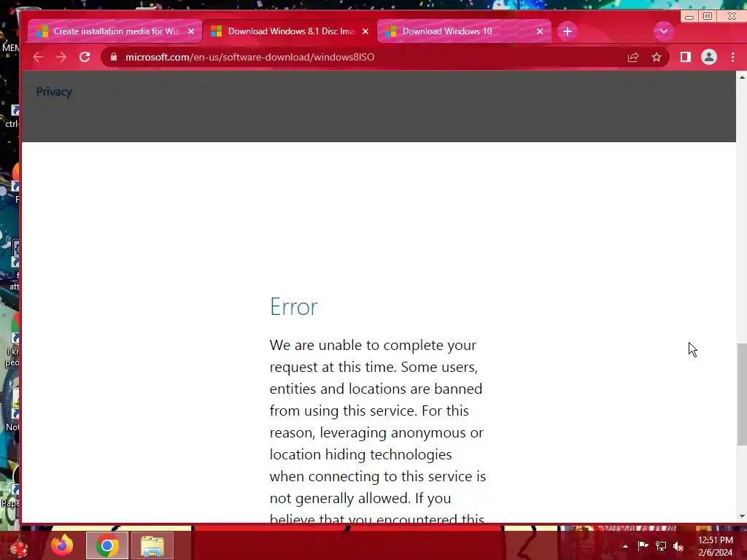Launch Firefox from the taskbar

point(62,545)
